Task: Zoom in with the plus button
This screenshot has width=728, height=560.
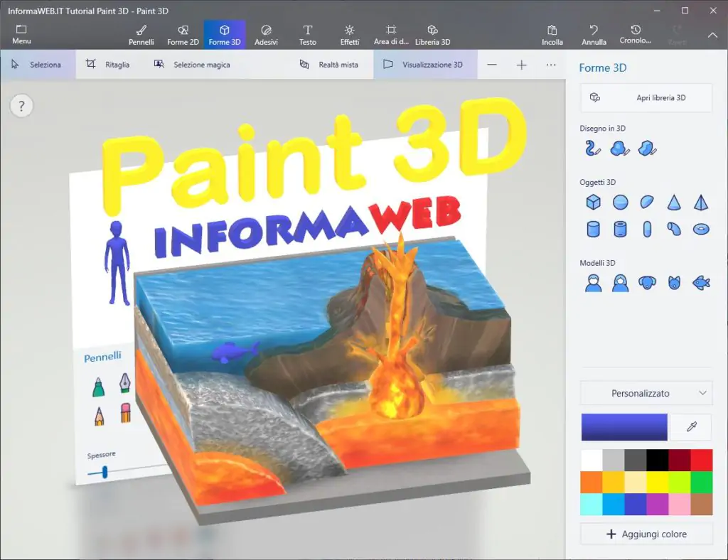Action: 521,65
